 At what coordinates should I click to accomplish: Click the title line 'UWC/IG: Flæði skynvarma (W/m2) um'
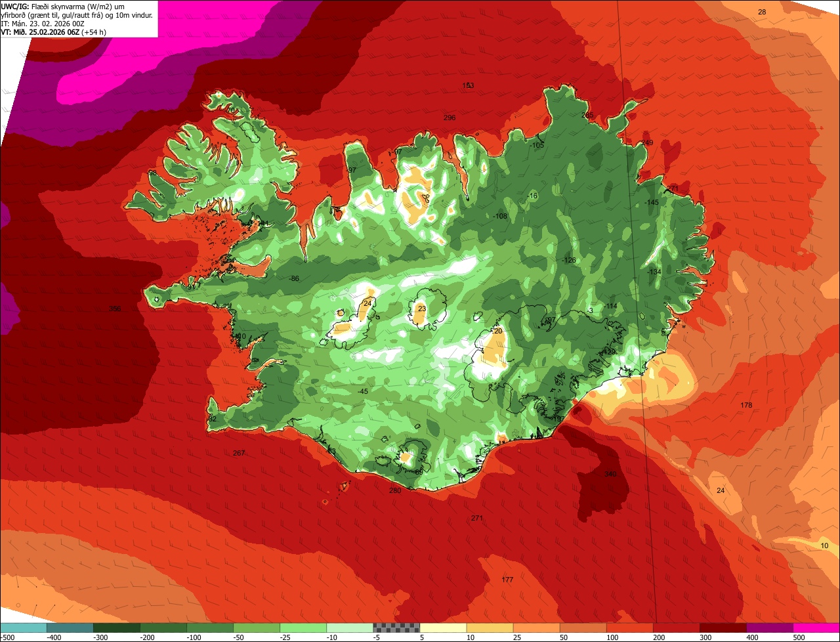point(63,6)
